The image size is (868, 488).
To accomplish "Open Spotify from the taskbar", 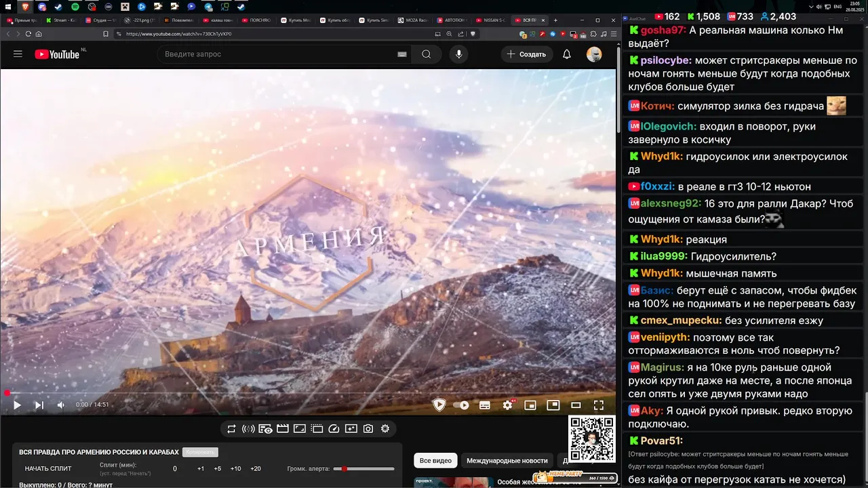I will pos(75,7).
